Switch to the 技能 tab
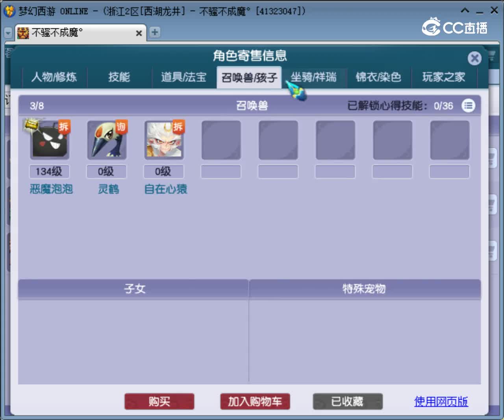Viewport: 504px width, 420px height. pos(119,77)
